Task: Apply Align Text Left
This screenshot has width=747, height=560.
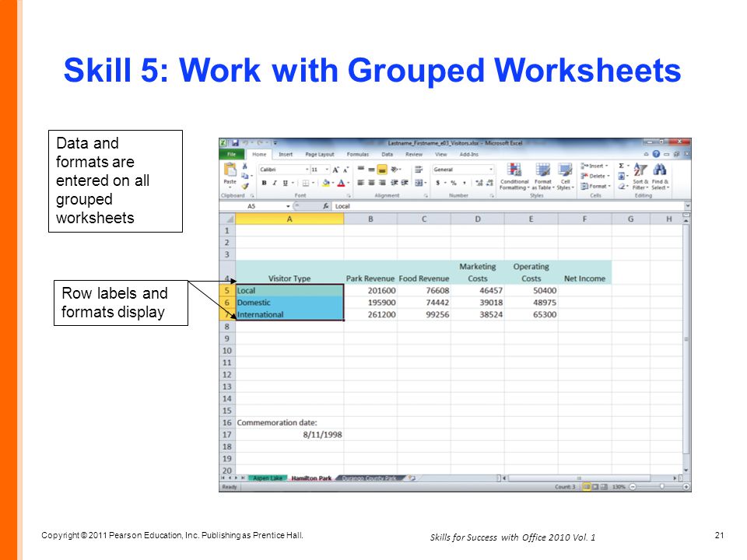Action: [x=360, y=183]
